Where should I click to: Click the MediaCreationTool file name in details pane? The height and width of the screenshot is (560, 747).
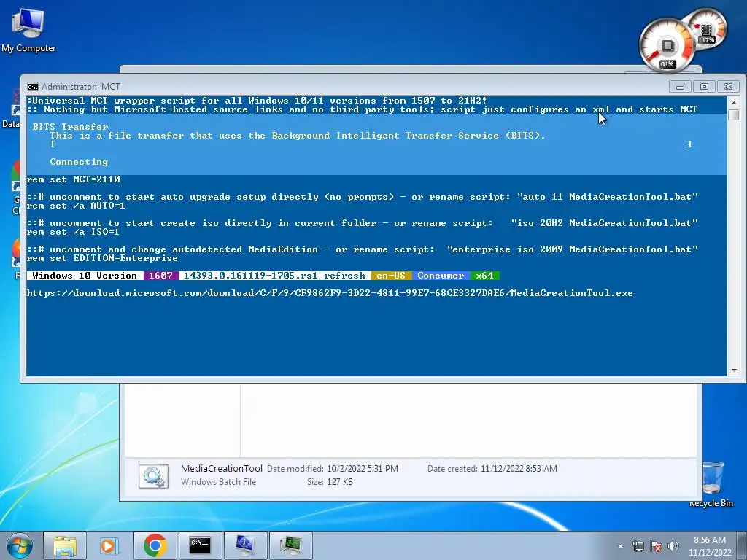point(222,469)
